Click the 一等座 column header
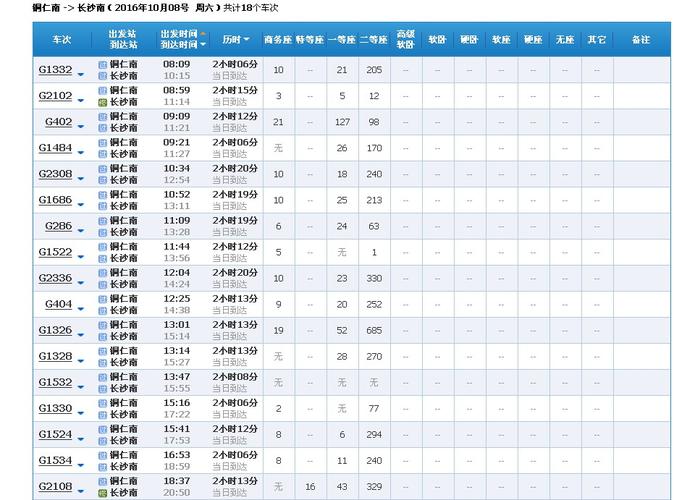 342,40
